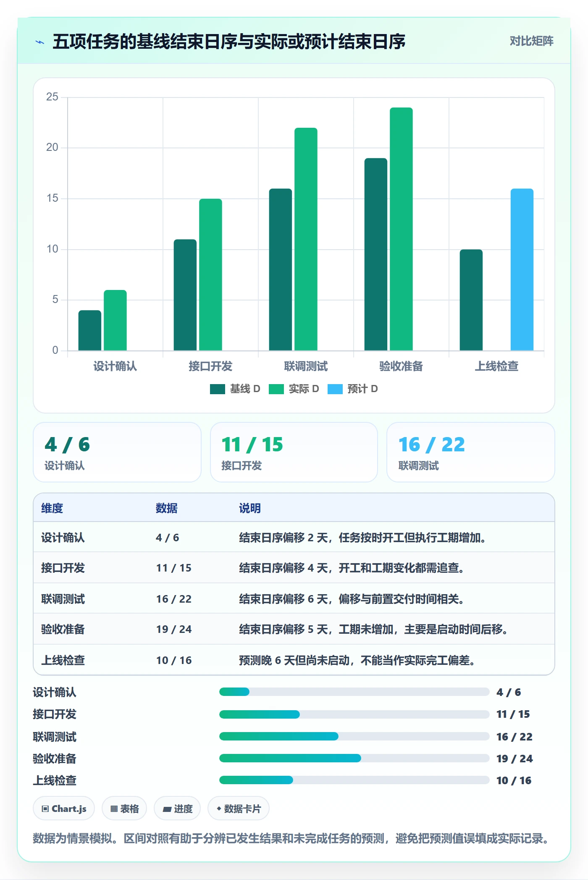The height and width of the screenshot is (880, 588).
Task: Click the table note '结束日序偏移 2 天'
Action: (283, 537)
